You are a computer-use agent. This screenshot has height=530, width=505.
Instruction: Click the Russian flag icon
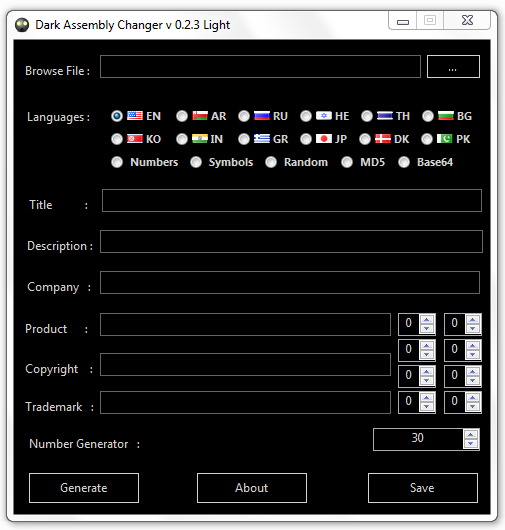click(262, 116)
